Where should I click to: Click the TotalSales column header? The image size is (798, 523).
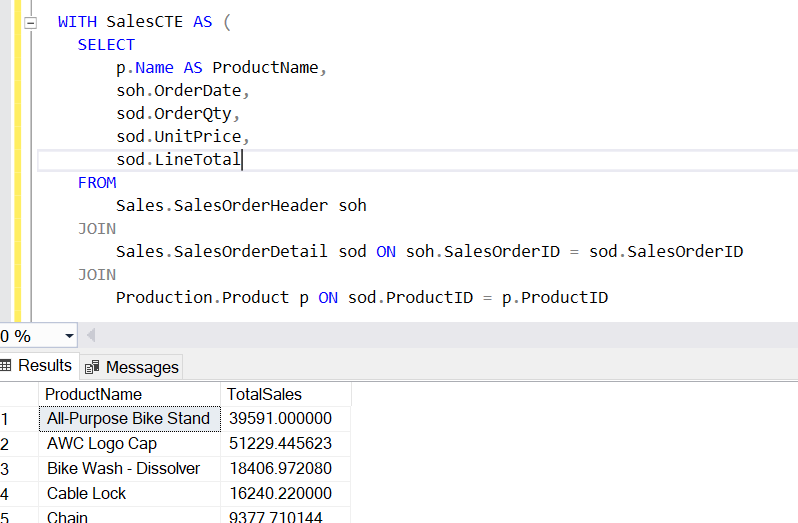click(x=264, y=394)
